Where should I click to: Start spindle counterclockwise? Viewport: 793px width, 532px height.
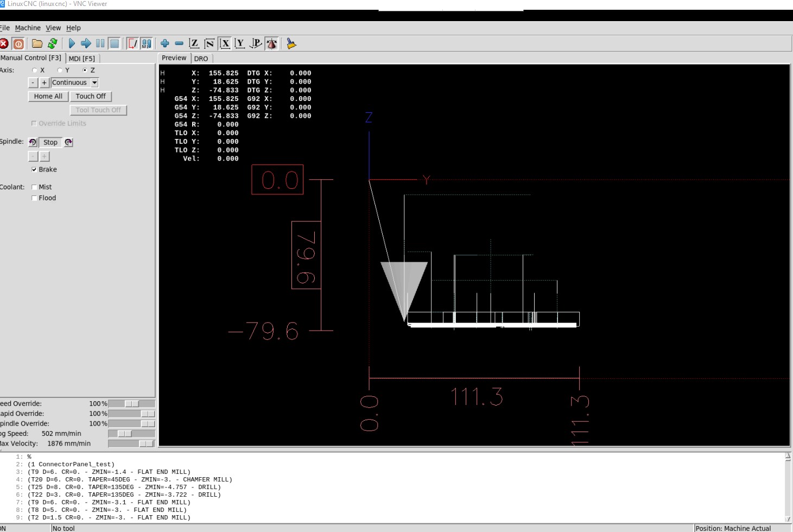point(33,142)
